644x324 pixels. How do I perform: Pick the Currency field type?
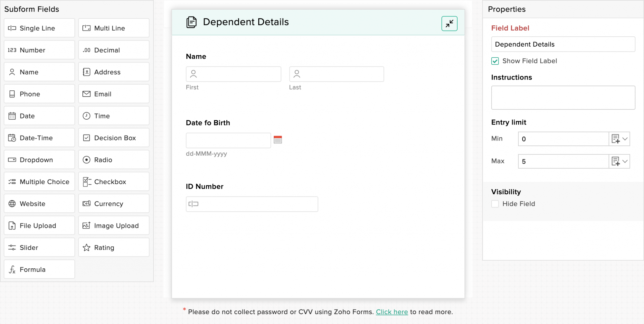114,204
